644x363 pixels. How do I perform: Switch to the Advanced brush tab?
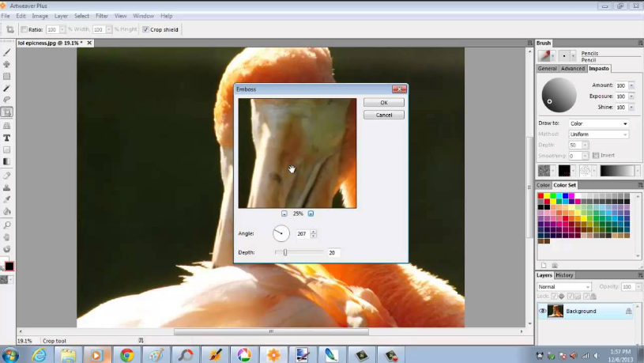point(573,69)
